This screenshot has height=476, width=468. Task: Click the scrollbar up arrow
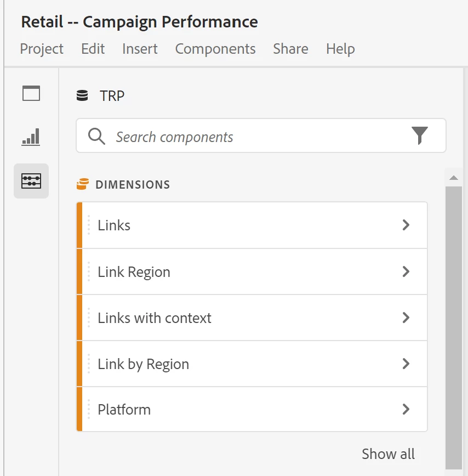[453, 178]
